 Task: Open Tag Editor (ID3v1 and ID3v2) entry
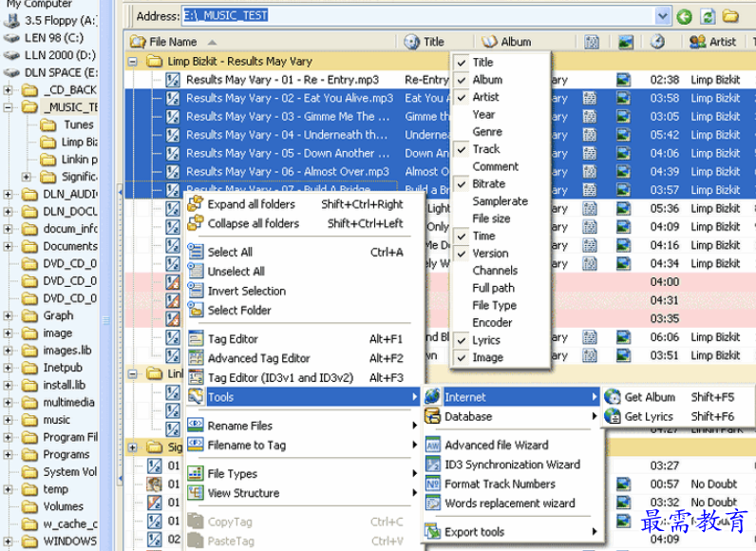tap(303, 377)
